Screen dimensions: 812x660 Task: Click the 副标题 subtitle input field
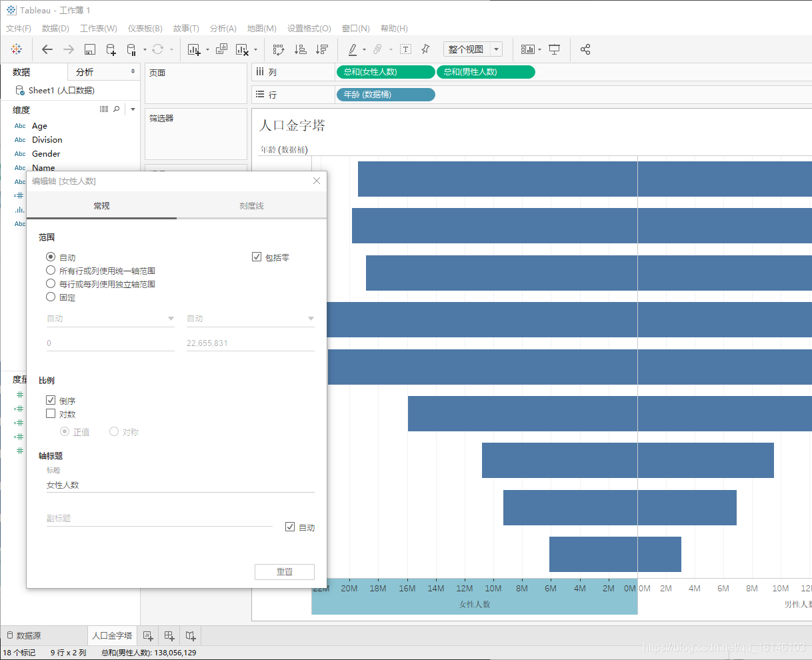tap(159, 519)
